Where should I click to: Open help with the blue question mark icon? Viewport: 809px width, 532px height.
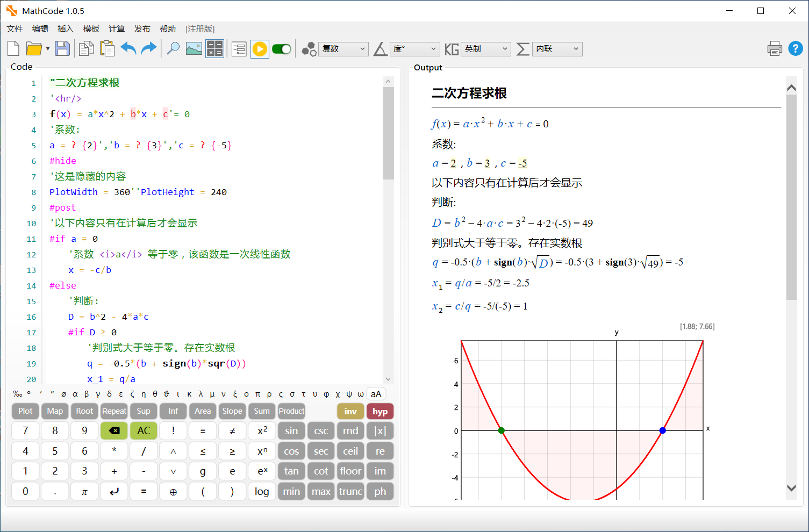[x=796, y=49]
